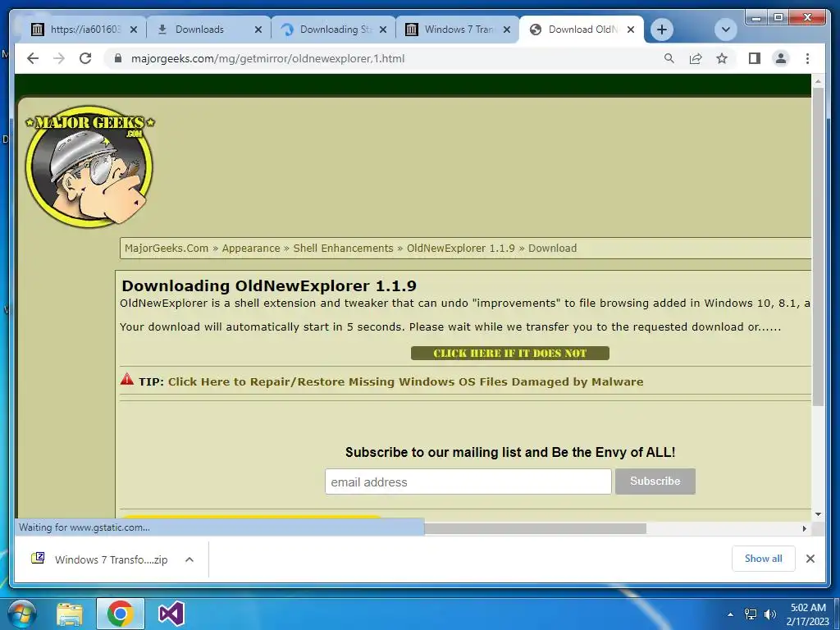Click the horizontal scroll-right arrow
The image size is (840, 630).
[804, 529]
